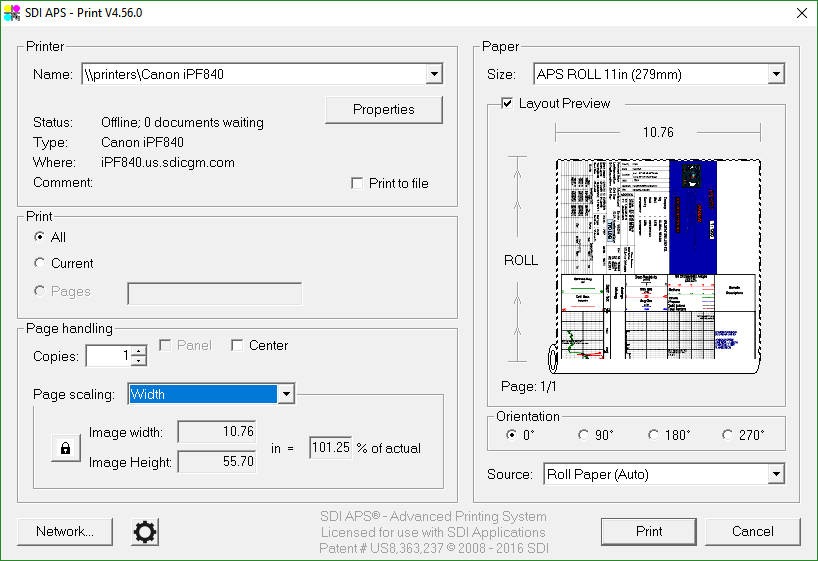This screenshot has width=818, height=561.
Task: Enable the Print to file checkbox
Action: 358,183
